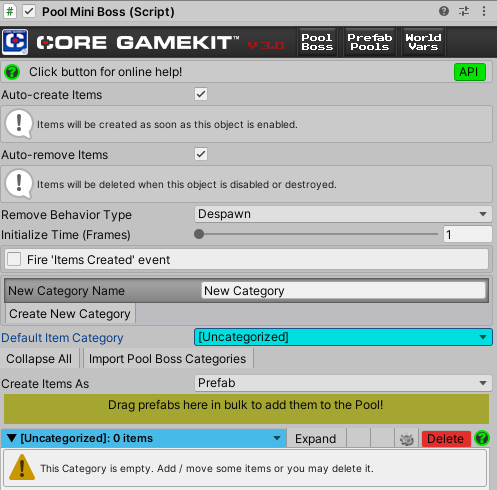Click 'Click button for online help!' text
This screenshot has width=497, height=490.
coord(105,72)
